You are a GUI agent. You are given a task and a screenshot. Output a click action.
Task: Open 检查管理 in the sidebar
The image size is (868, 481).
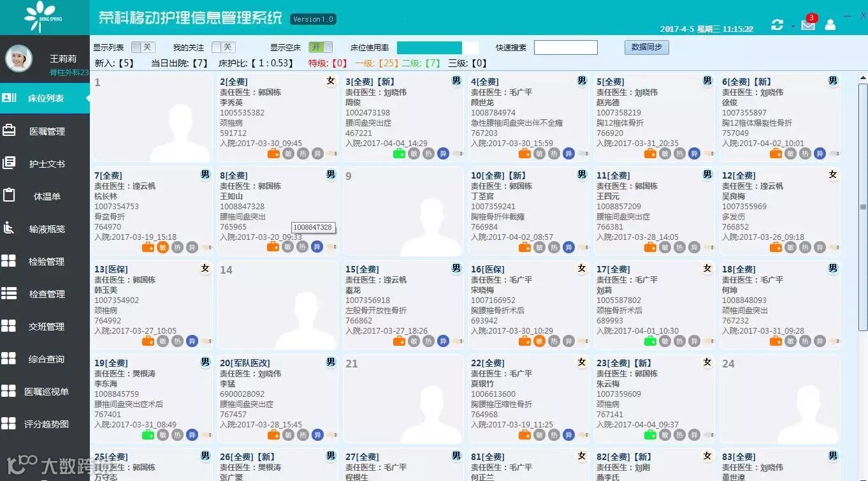[45, 293]
